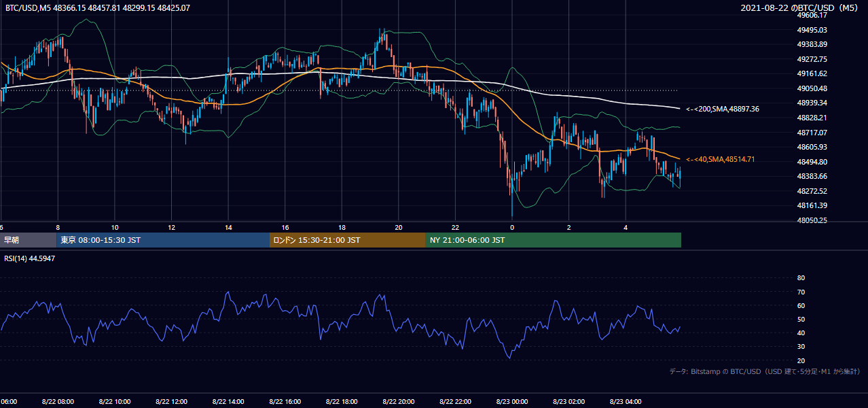Click price axis value 48605.93
The width and height of the screenshot is (868, 408).
coord(812,147)
